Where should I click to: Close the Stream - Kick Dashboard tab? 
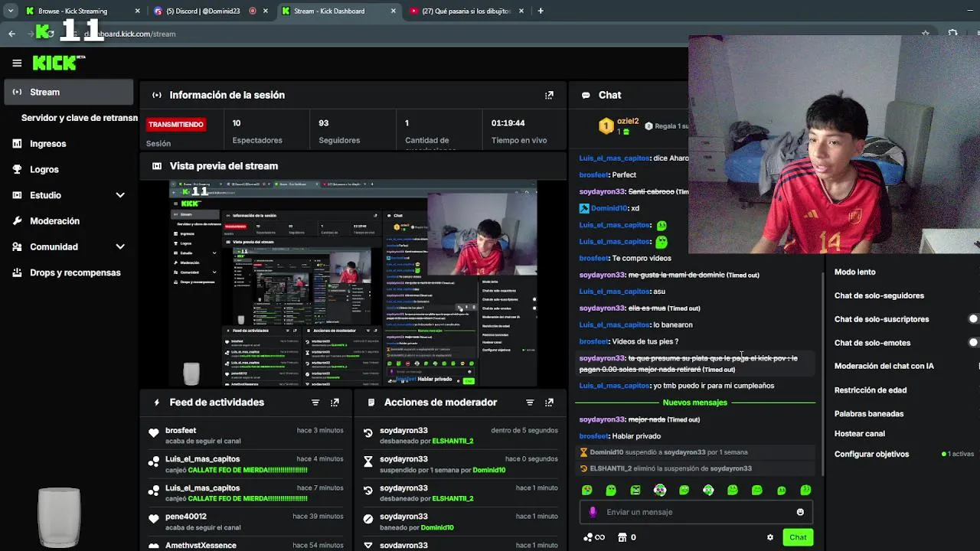pyautogui.click(x=393, y=11)
